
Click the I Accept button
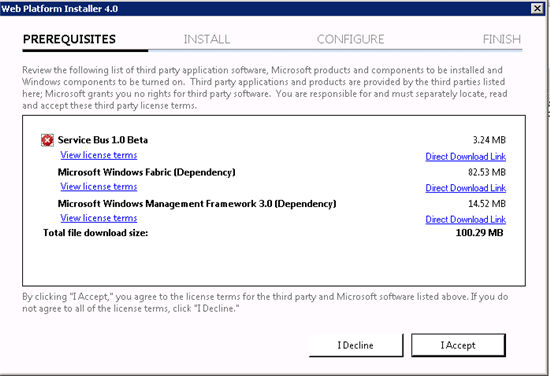coord(458,345)
